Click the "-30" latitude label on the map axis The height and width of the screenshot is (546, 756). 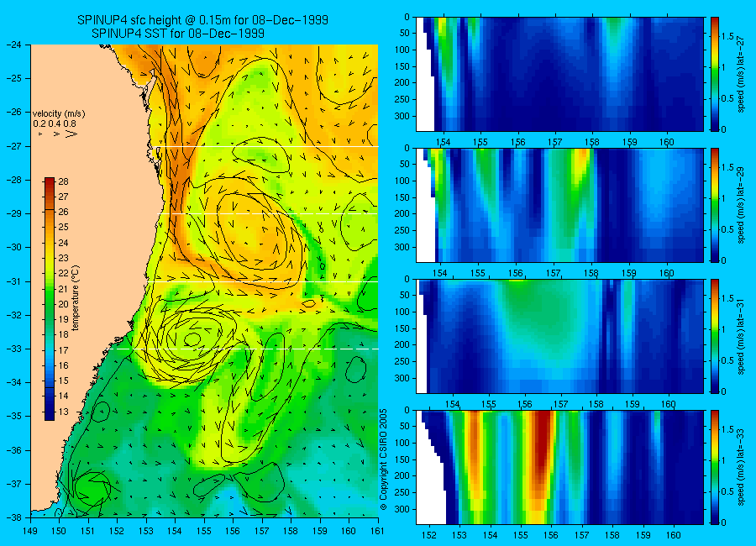(x=14, y=248)
